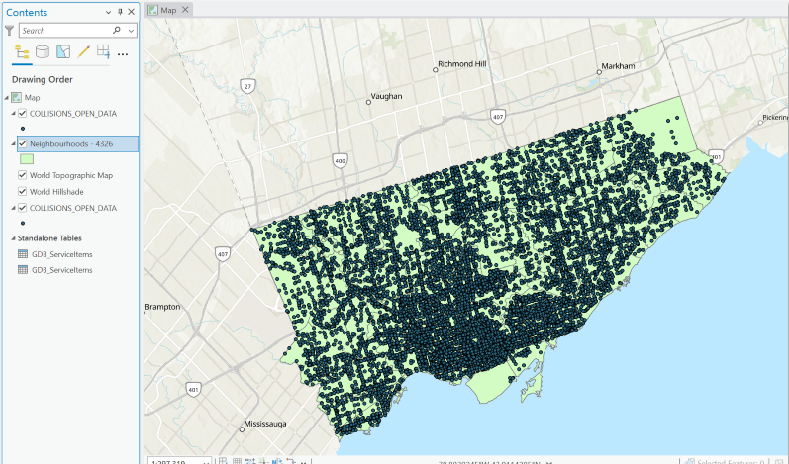789x464 pixels.
Task: Select the Map view tab
Action: [167, 9]
